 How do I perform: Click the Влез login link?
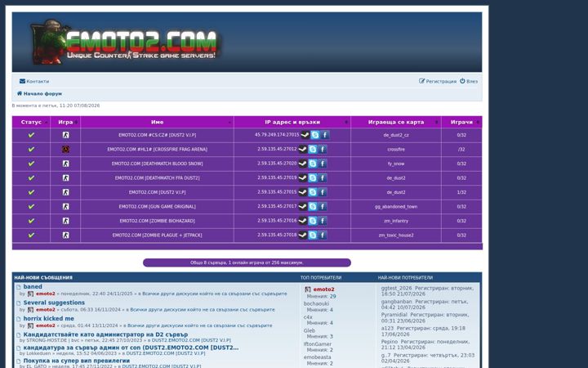point(469,81)
